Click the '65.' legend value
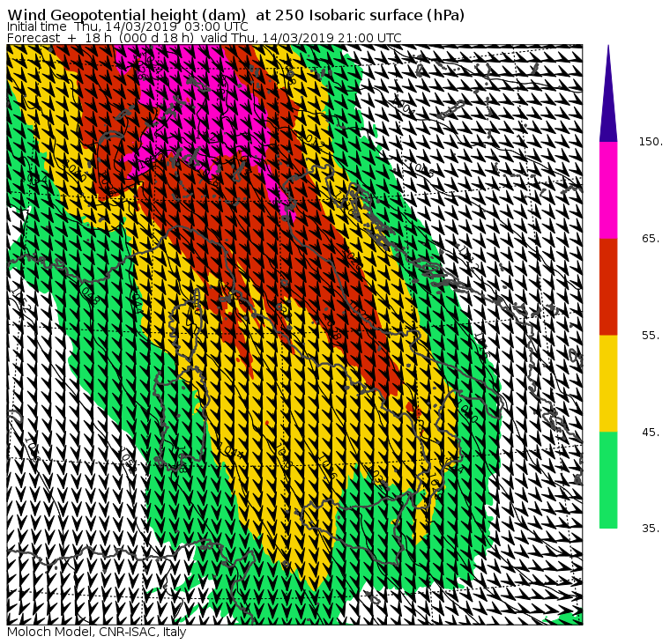The width and height of the screenshot is (670, 644). [x=651, y=238]
